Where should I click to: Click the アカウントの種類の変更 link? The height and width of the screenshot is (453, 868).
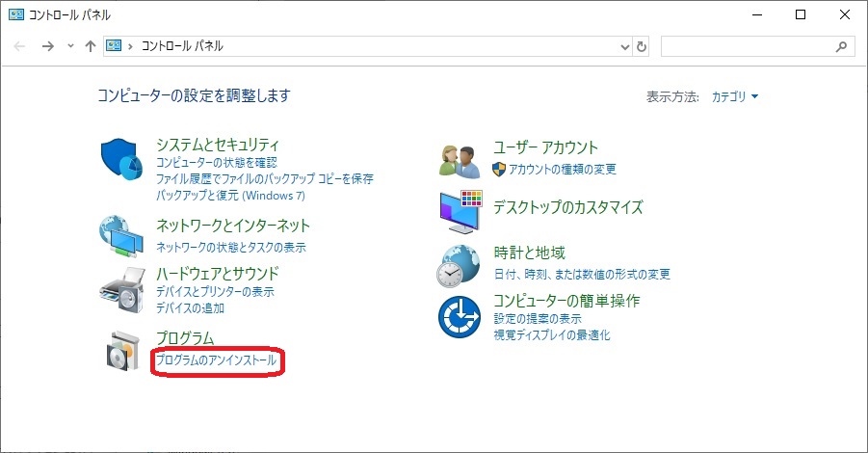click(x=563, y=170)
